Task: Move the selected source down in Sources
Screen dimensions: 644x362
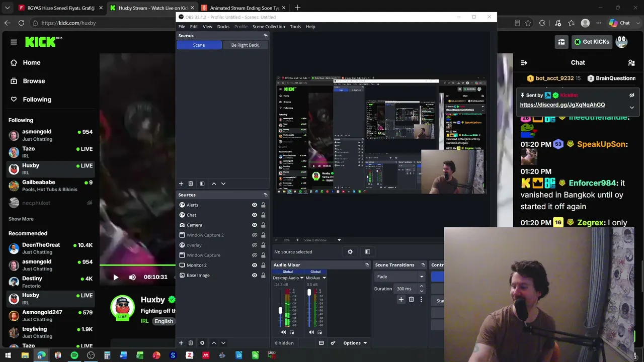Action: click(x=223, y=343)
